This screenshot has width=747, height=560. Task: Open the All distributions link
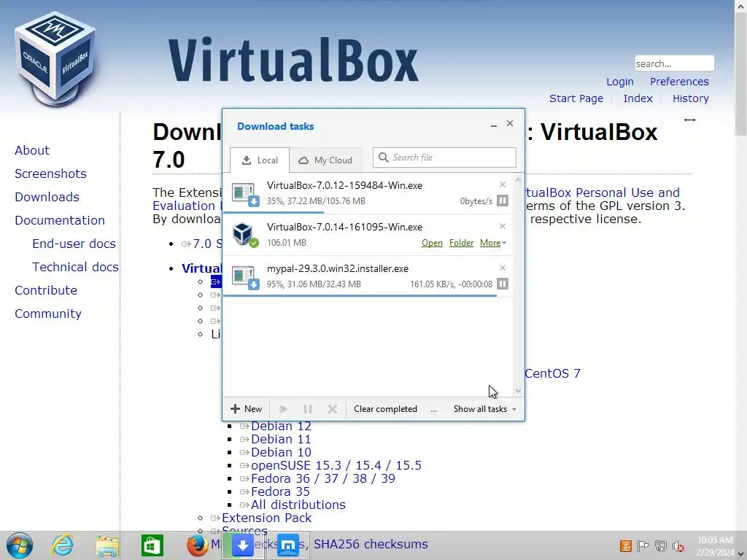click(298, 505)
